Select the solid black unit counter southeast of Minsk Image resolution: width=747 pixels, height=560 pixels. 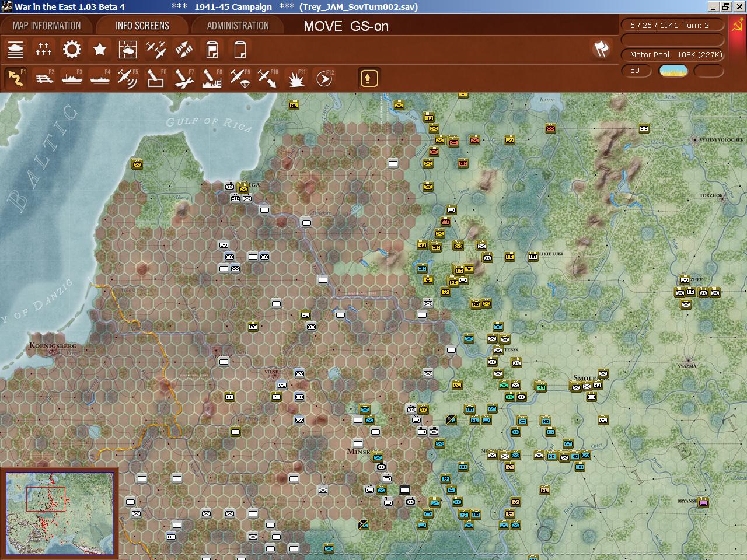pos(404,490)
